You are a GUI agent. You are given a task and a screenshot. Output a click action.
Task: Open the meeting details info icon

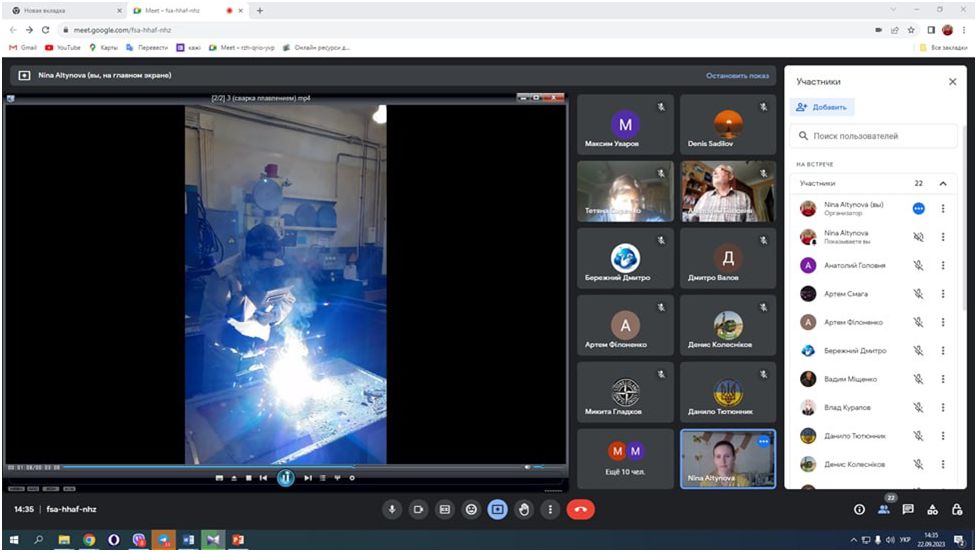click(x=859, y=510)
